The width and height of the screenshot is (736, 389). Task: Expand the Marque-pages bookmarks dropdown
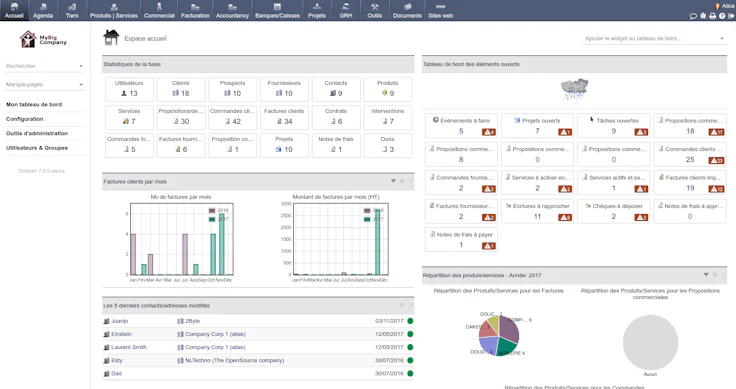(x=45, y=84)
